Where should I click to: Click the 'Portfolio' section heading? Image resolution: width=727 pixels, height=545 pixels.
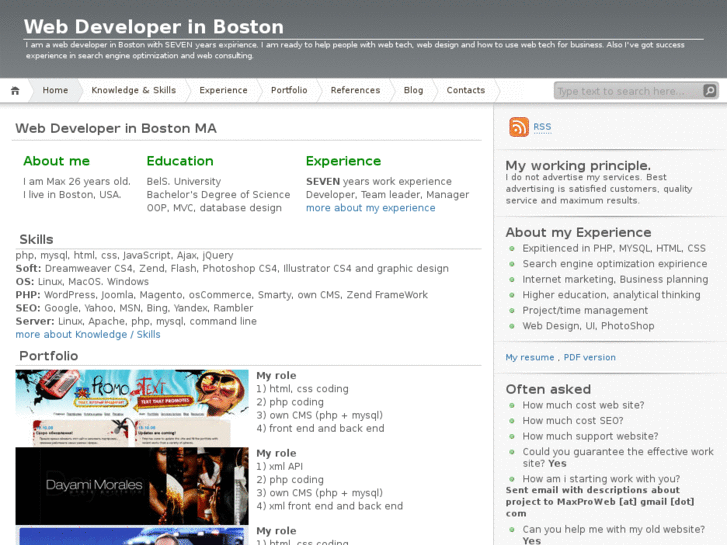pyautogui.click(x=49, y=356)
